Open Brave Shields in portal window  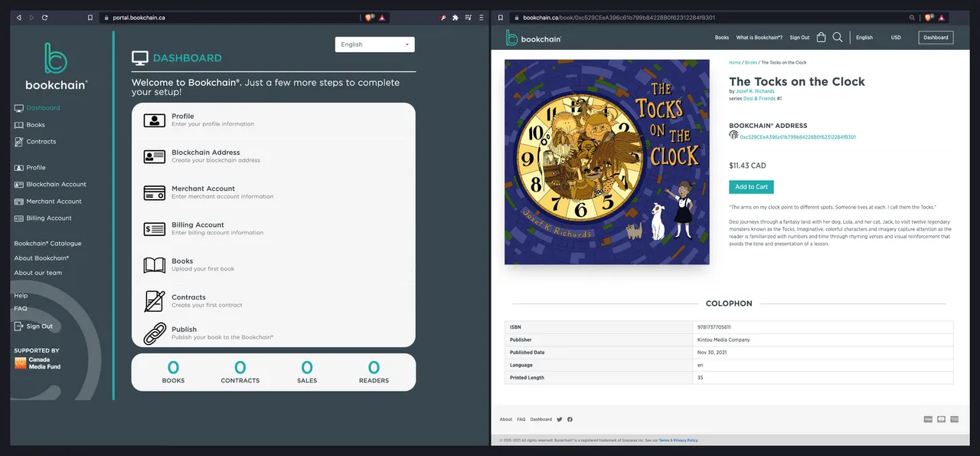(369, 17)
